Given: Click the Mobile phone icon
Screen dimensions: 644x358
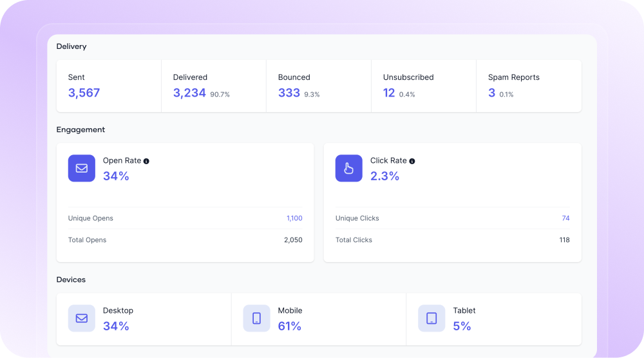Looking at the screenshot, I should (256, 318).
